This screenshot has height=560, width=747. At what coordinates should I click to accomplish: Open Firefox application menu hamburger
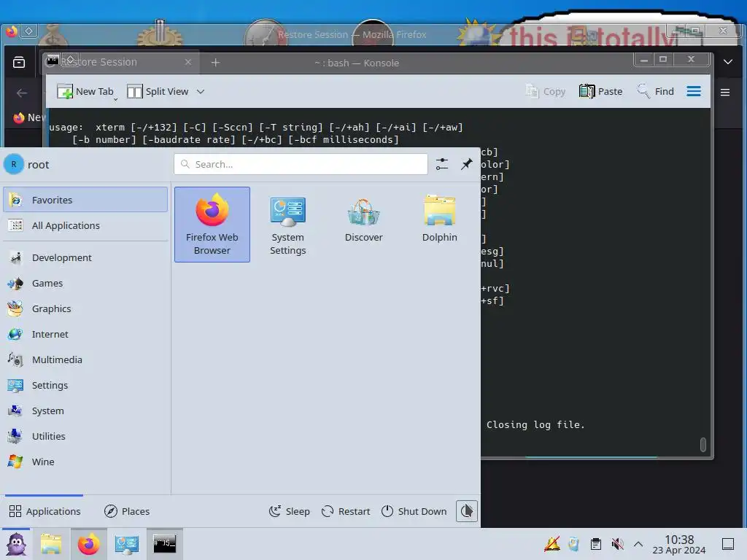click(x=725, y=93)
